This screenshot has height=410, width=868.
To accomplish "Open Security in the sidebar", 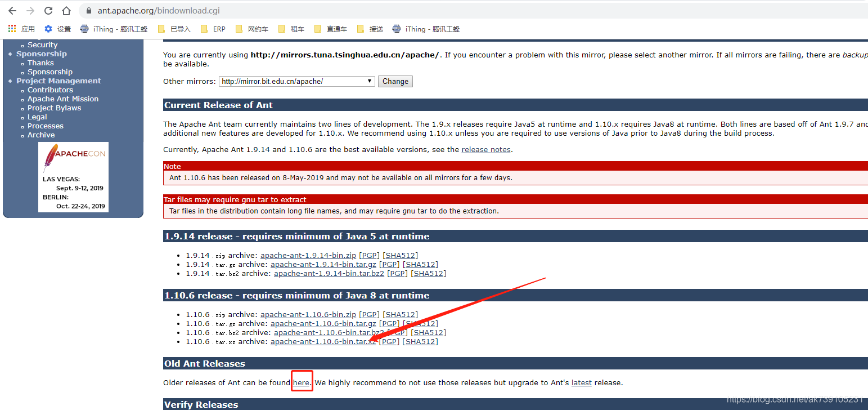I will tap(42, 45).
